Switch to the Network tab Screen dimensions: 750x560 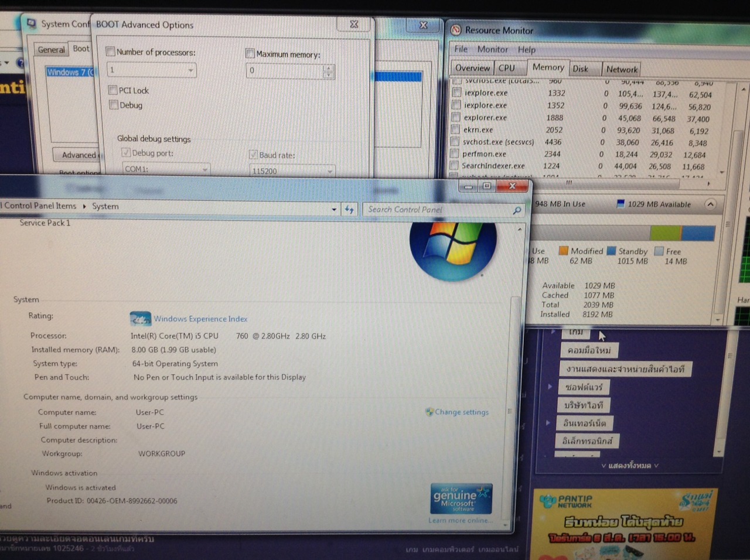622,69
